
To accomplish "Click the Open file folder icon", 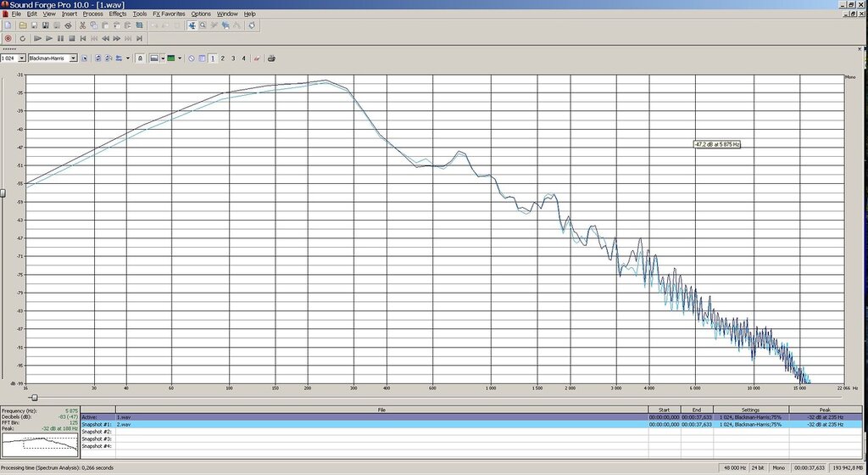I will 22,25.
